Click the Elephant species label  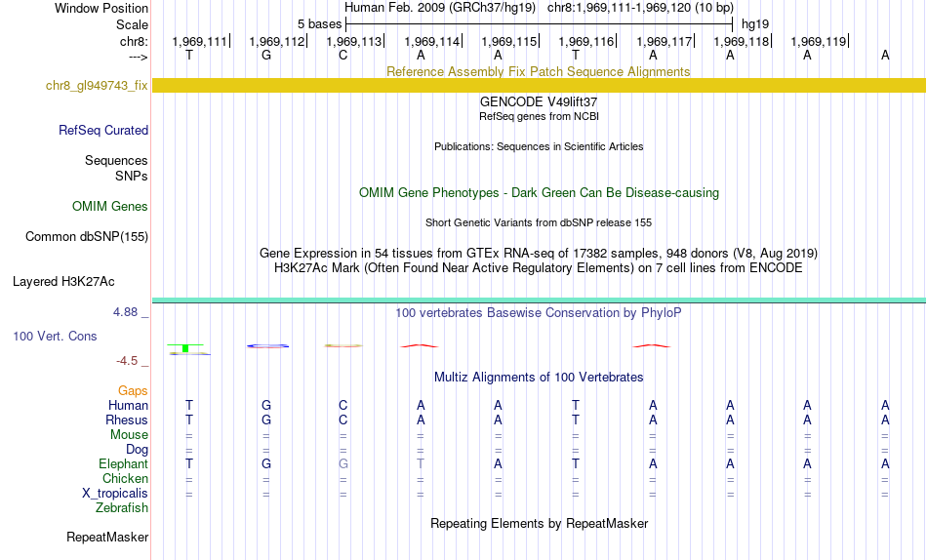pyautogui.click(x=124, y=464)
